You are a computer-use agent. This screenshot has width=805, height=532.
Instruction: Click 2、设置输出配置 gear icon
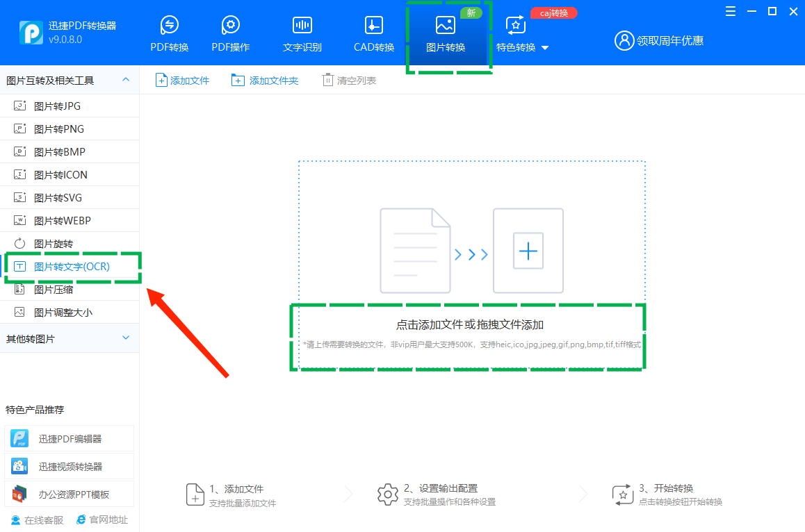click(x=388, y=494)
